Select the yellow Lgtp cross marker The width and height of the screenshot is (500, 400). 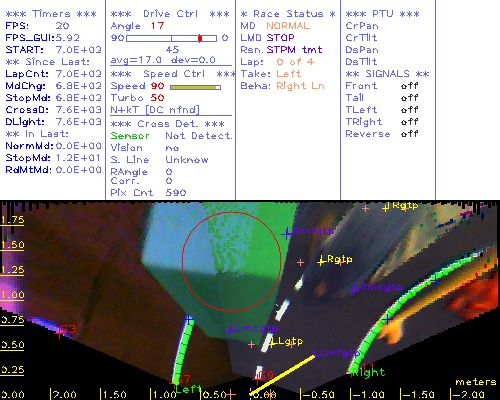[273, 343]
